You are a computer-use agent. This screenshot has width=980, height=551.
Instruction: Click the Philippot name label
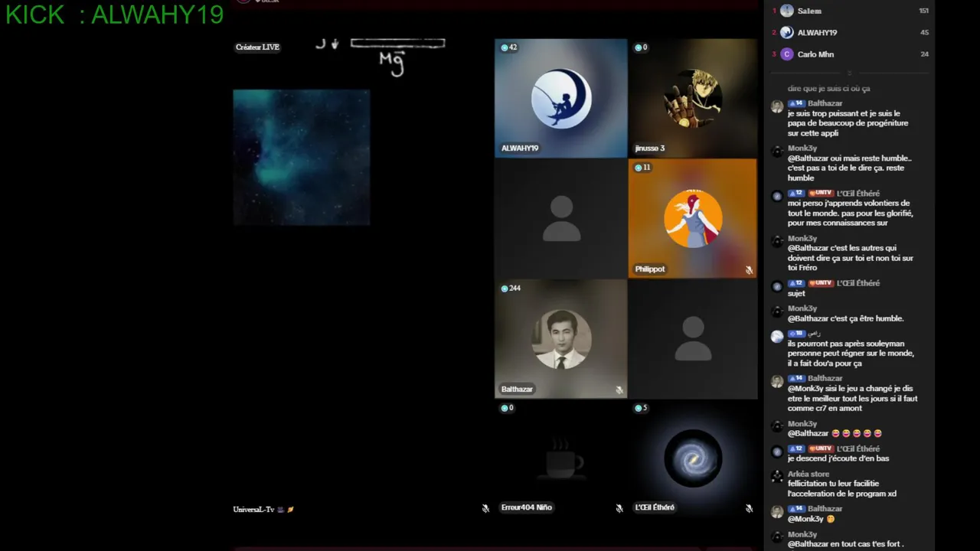[x=650, y=269]
